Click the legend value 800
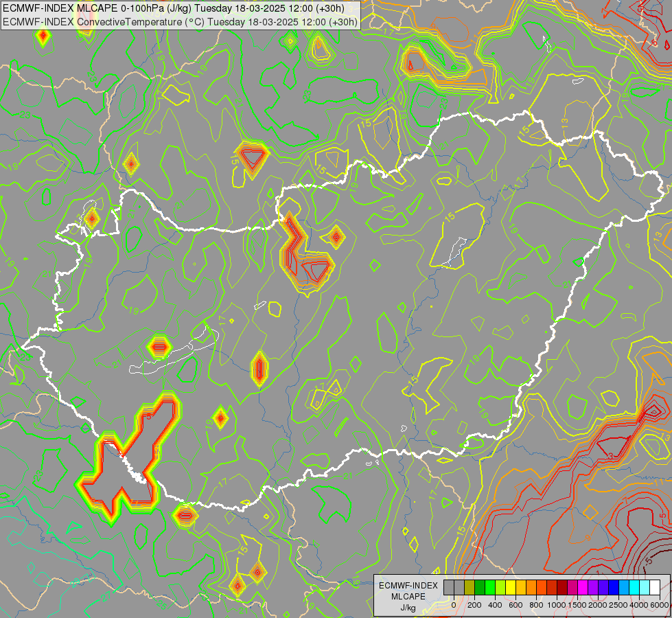Image resolution: width=672 pixels, height=618 pixels. pyautogui.click(x=536, y=605)
